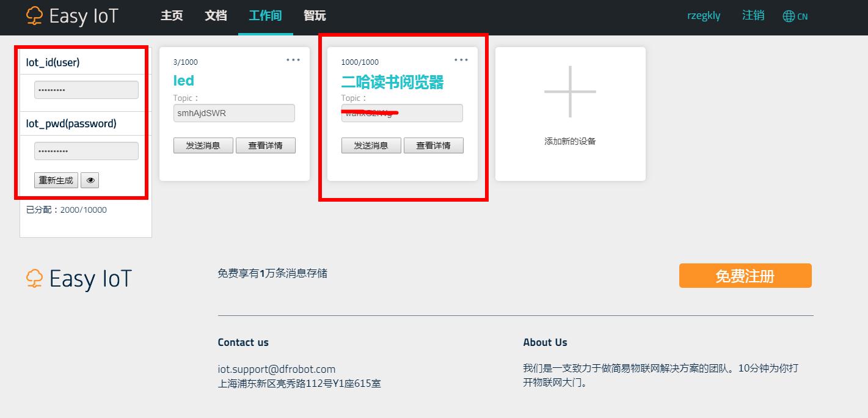Viewport: 868px width, 418px height.
Task: Click 查看详情 on 二哈读书阅览器 card
Action: [434, 145]
